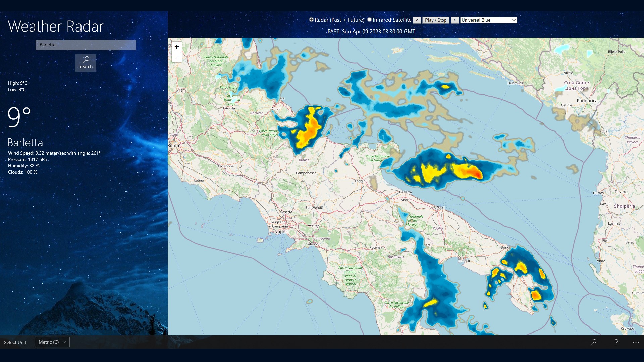Screen dimensions: 644x362
Task: Open search from the bottom app bar magnifier
Action: pos(594,342)
